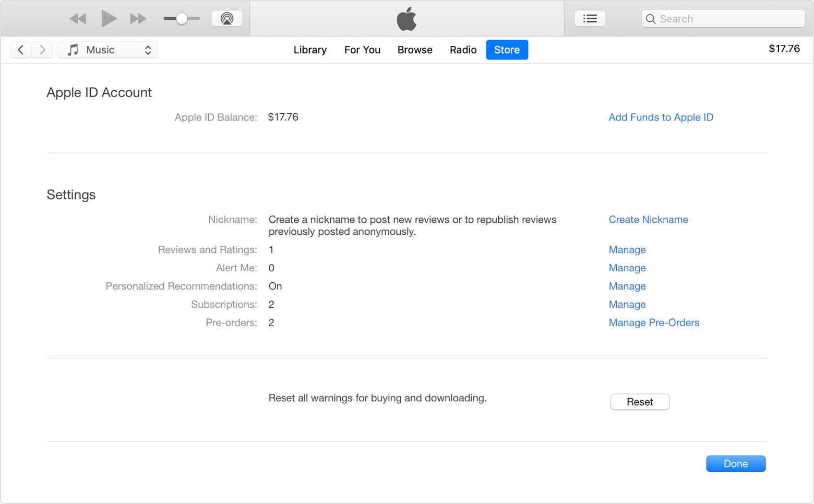This screenshot has height=504, width=814.
Task: Click the 'Settings' heading
Action: [x=71, y=195]
